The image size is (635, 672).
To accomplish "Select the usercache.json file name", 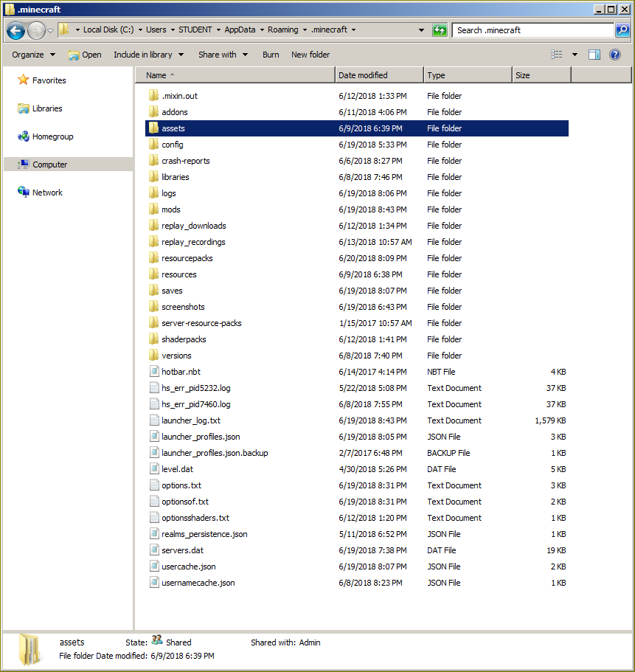I will click(x=189, y=567).
